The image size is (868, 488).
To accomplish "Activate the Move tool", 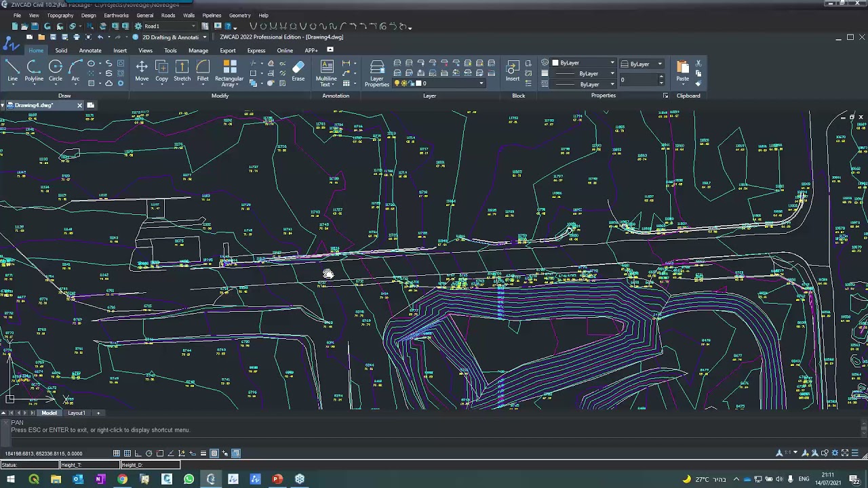I will click(x=142, y=71).
